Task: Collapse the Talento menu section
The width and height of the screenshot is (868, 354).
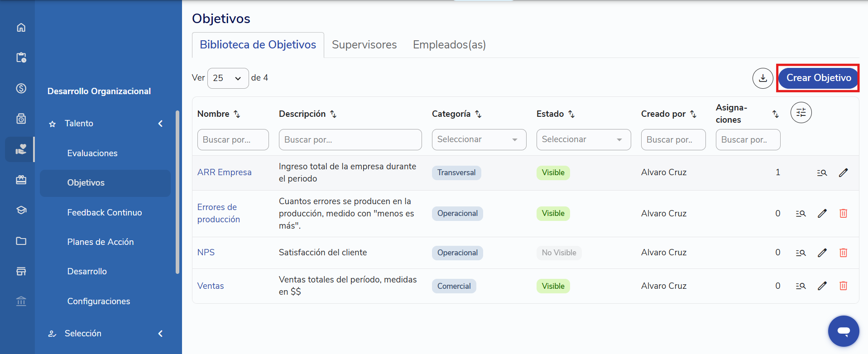Action: pyautogui.click(x=160, y=124)
